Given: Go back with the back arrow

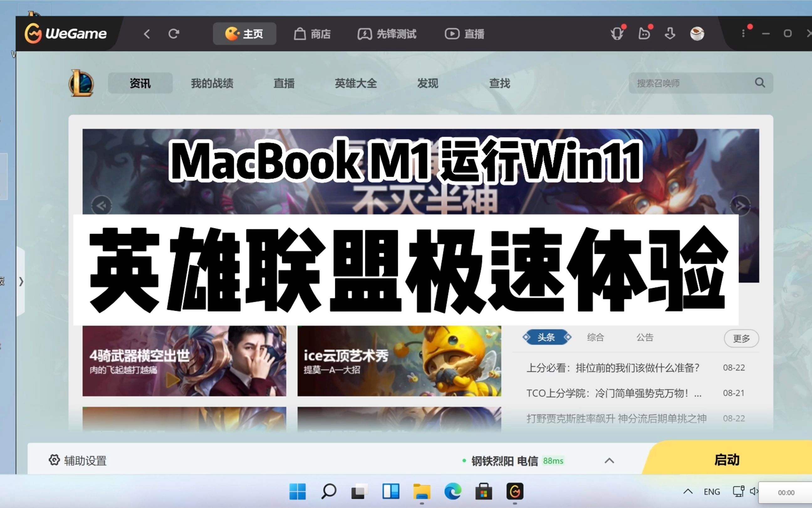Looking at the screenshot, I should (147, 34).
